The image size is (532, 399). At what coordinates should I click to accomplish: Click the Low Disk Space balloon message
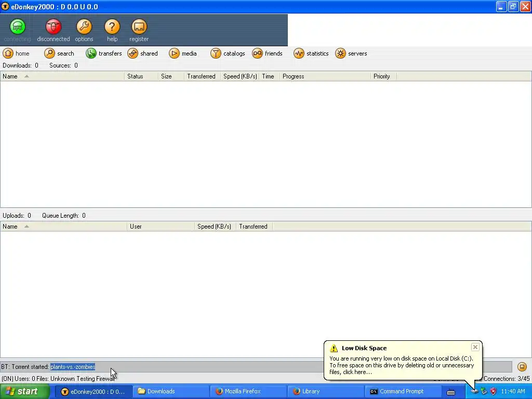coord(402,365)
